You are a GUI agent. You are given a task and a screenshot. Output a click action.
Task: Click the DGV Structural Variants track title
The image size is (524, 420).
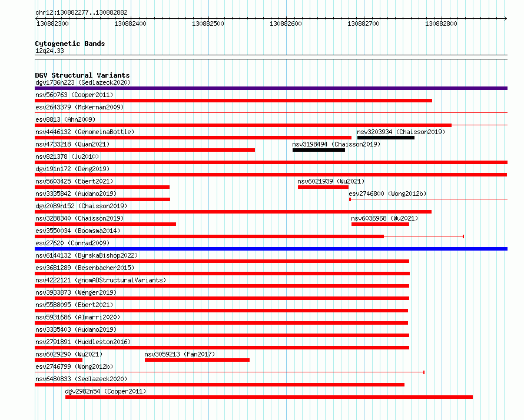(82, 75)
